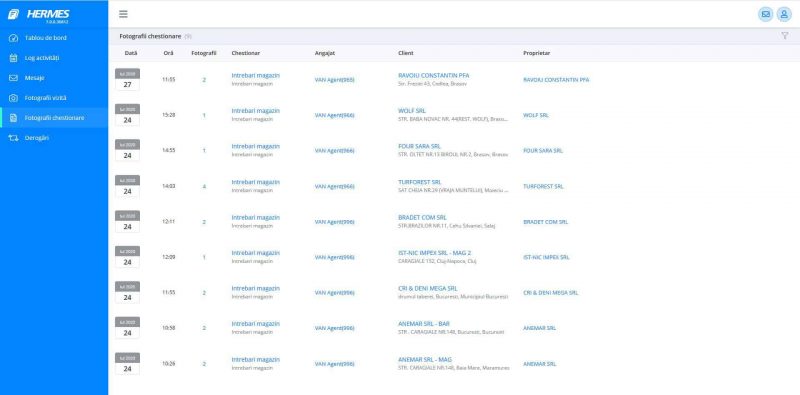Click the photo count 4 for TURFOREST
Image resolution: width=800 pixels, height=395 pixels.
(x=204, y=186)
